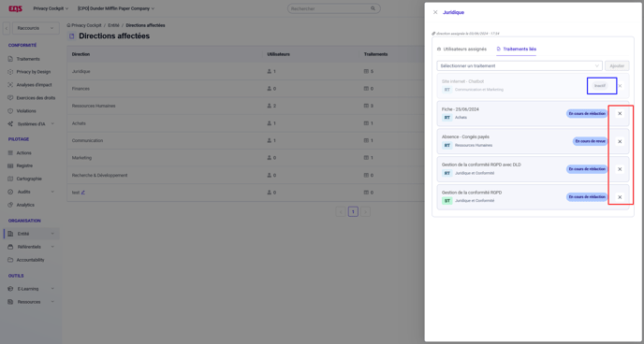
Task: Remove Gestion de la conformité RGPD avec DLD
Action: 620,169
